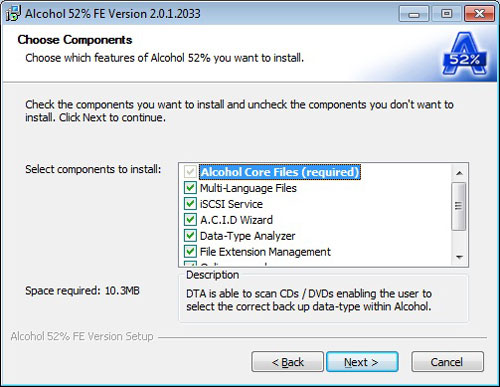Screen dimensions: 500x387
Task: Toggle the A.C.I.D Wizard checkbox
Action: 190,220
